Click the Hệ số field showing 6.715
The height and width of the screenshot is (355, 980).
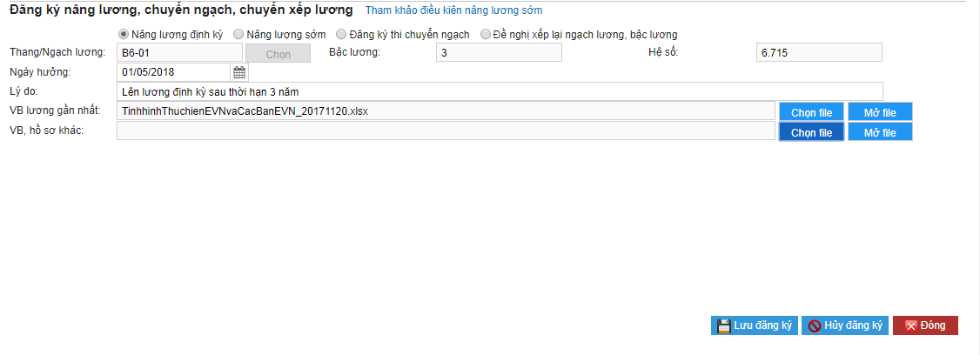[819, 52]
